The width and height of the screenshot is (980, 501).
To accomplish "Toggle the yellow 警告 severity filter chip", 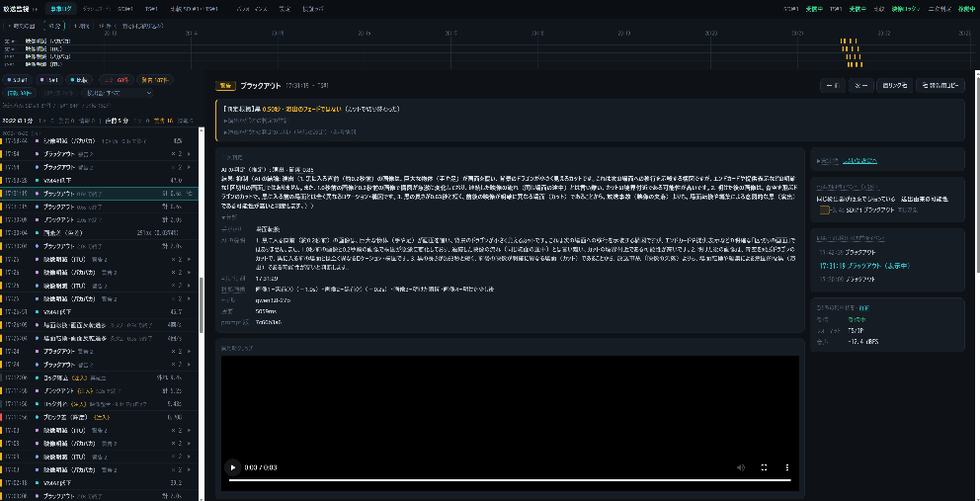I will tap(154, 79).
